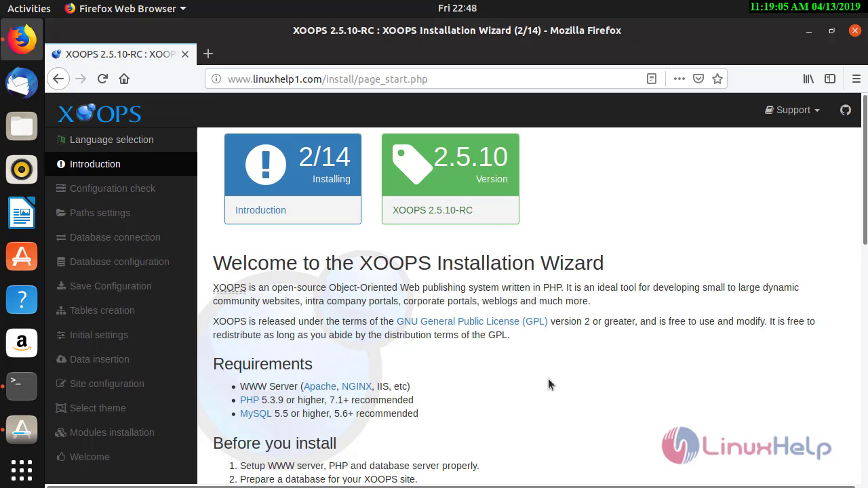Open Software Updater icon in dock
This screenshot has width=868, height=488.
point(22,430)
